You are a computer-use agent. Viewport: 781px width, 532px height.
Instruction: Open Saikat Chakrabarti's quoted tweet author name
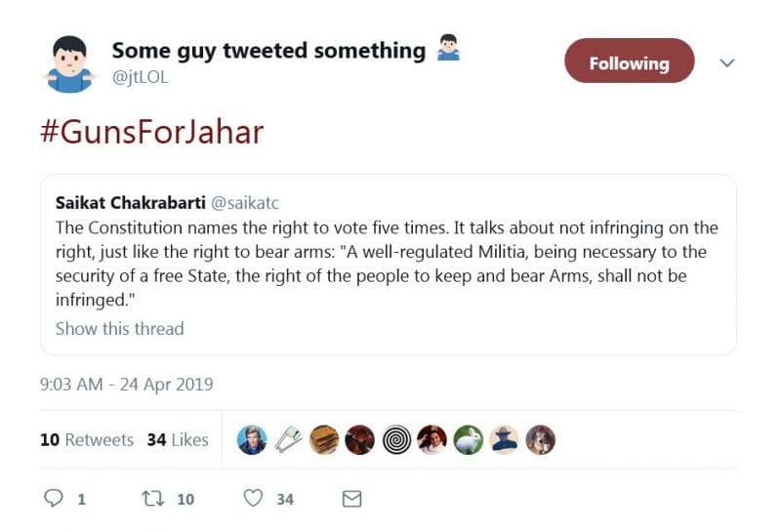129,203
